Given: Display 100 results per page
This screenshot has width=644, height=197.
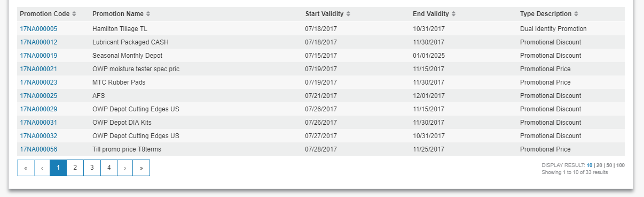Looking at the screenshot, I should [x=620, y=165].
